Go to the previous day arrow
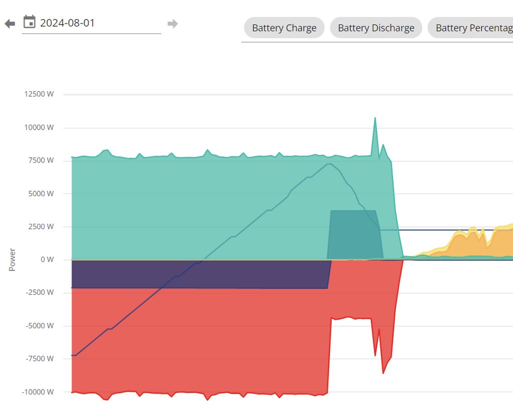The width and height of the screenshot is (513, 420). coord(10,24)
